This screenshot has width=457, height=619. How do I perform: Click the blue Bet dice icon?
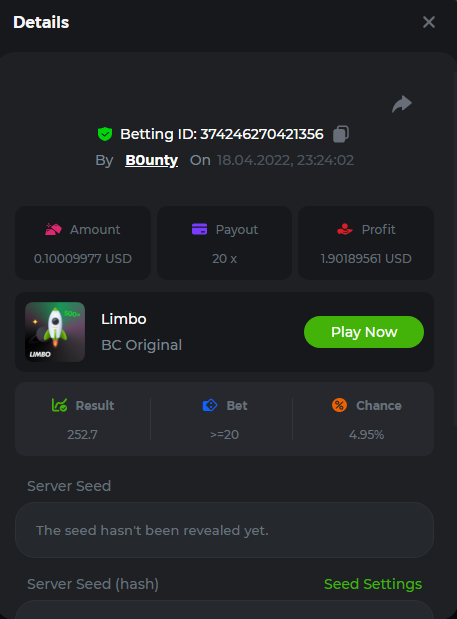tap(210, 405)
